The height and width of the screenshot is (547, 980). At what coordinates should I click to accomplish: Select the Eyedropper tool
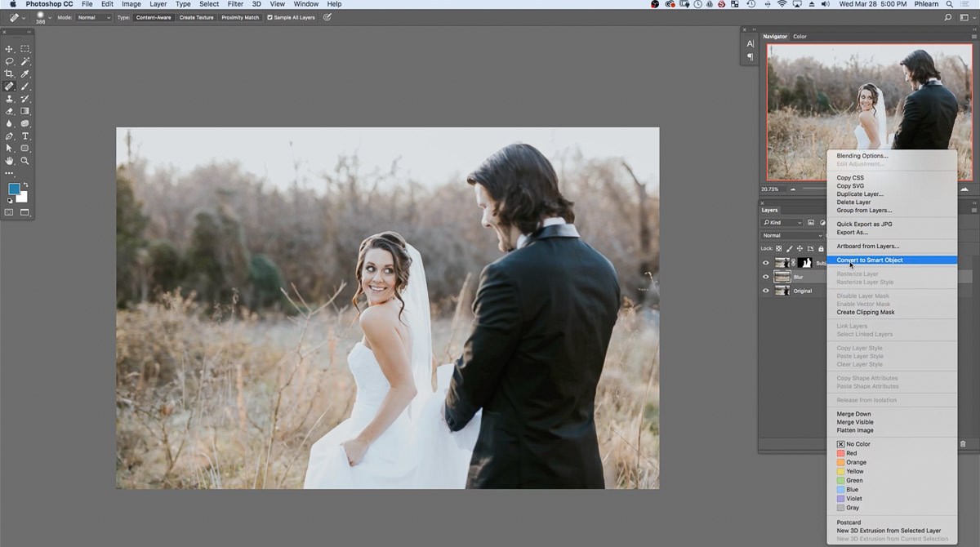coord(25,73)
